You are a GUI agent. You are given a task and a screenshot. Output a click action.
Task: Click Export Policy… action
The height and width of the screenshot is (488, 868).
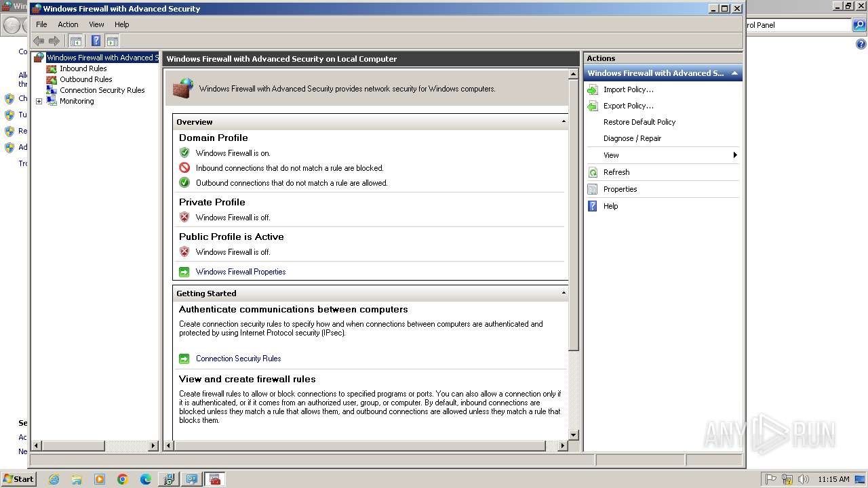[629, 106]
